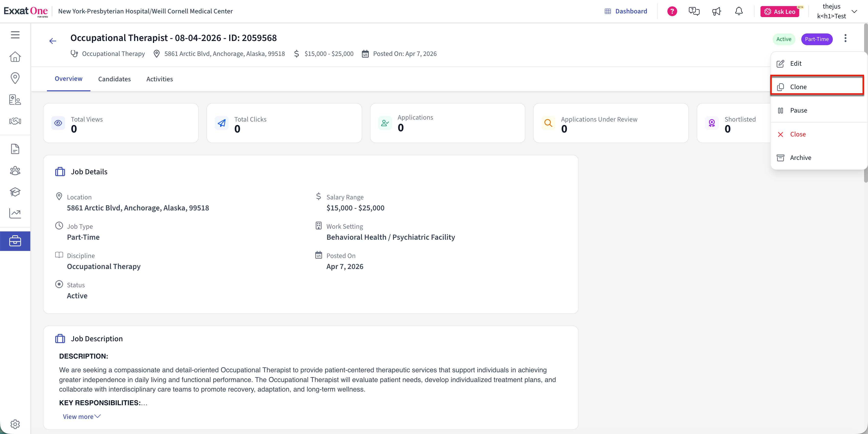Viewport: 868px width, 434px height.
Task: Open the analytics chart sidebar icon
Action: click(15, 213)
